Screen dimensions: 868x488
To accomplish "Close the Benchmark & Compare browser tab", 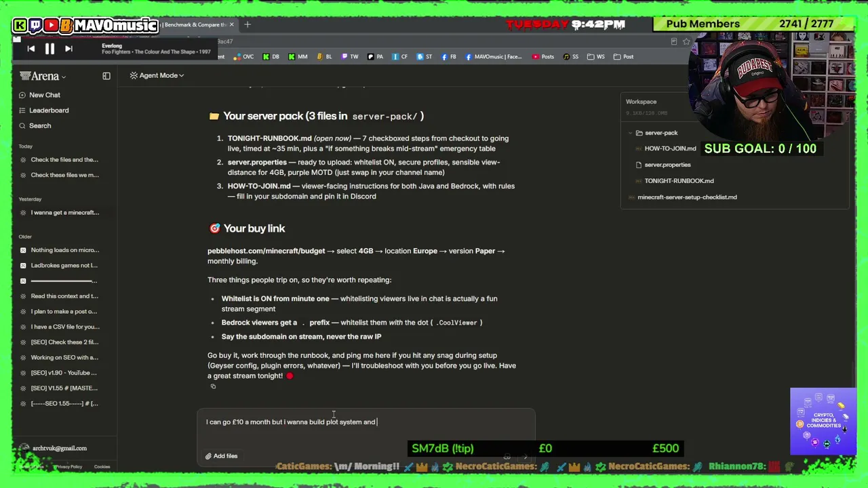I will (x=231, y=24).
